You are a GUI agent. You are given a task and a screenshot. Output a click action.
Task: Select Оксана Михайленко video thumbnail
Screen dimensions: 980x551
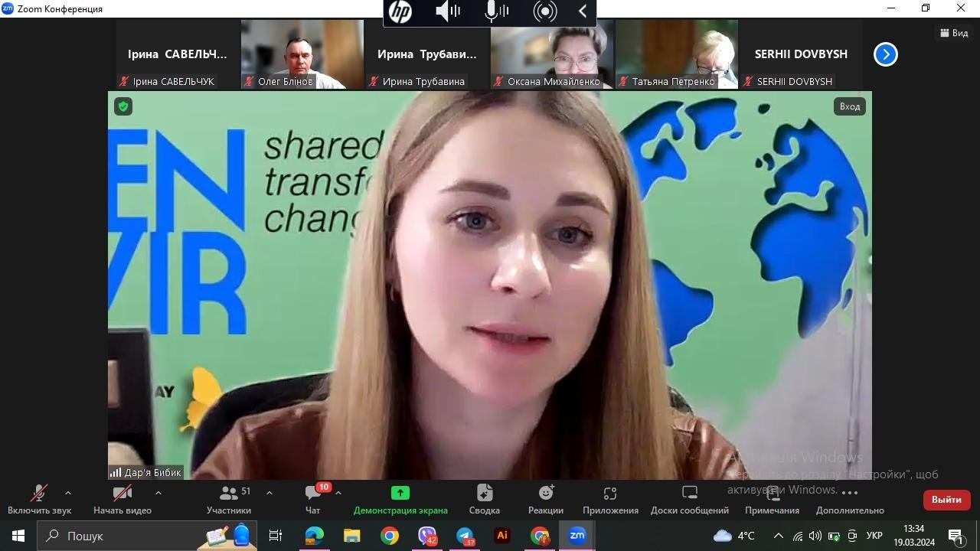point(552,54)
